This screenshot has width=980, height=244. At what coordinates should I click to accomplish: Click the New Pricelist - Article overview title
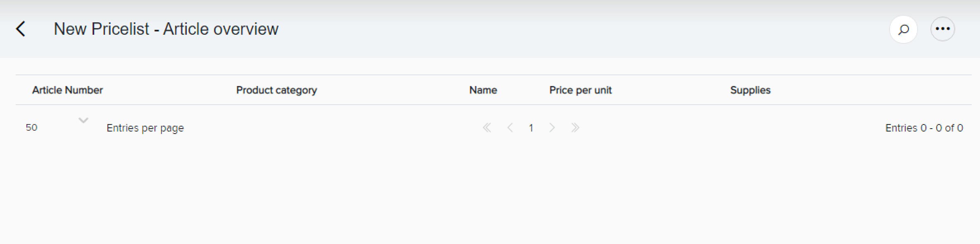(x=166, y=29)
